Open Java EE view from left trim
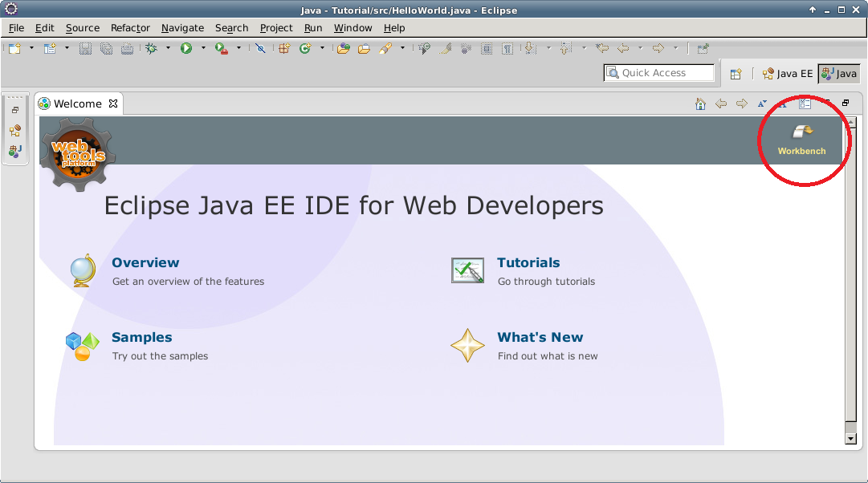Image resolution: width=868 pixels, height=483 pixels. pos(15,131)
